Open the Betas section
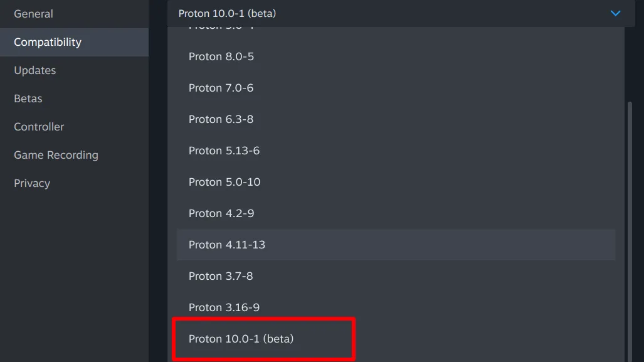This screenshot has height=362, width=644. [28, 98]
